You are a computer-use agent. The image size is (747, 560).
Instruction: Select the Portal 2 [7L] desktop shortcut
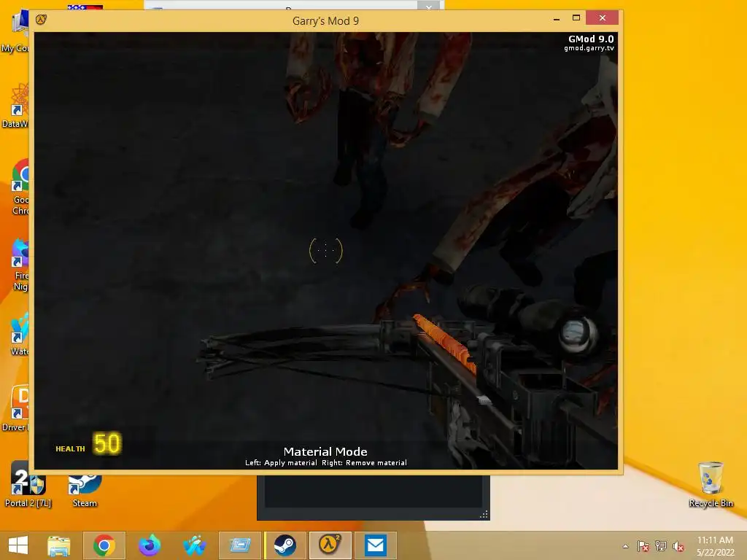28,485
